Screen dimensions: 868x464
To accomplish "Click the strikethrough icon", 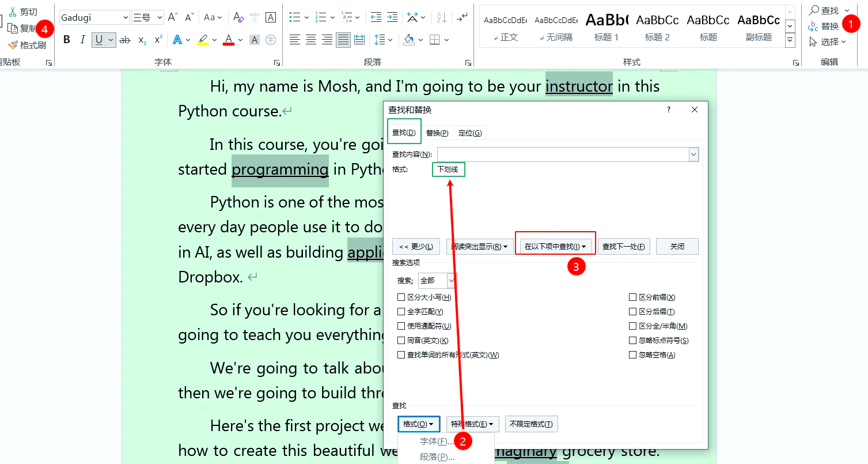I will pos(124,40).
